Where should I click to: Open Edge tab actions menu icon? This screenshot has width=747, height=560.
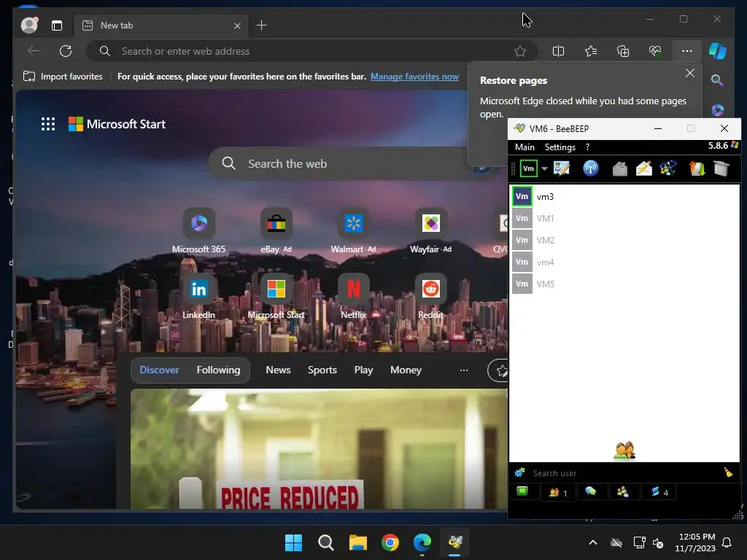pos(57,26)
